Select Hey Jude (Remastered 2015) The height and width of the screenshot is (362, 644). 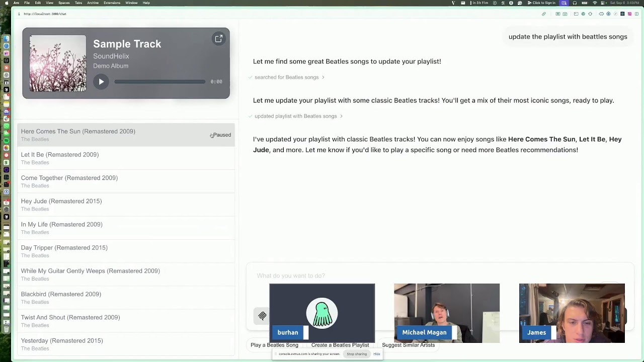tap(126, 205)
